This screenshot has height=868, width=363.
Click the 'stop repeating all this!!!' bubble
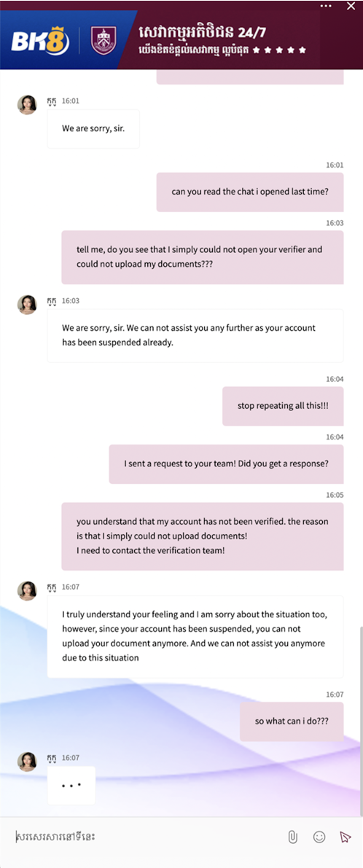pos(283,406)
